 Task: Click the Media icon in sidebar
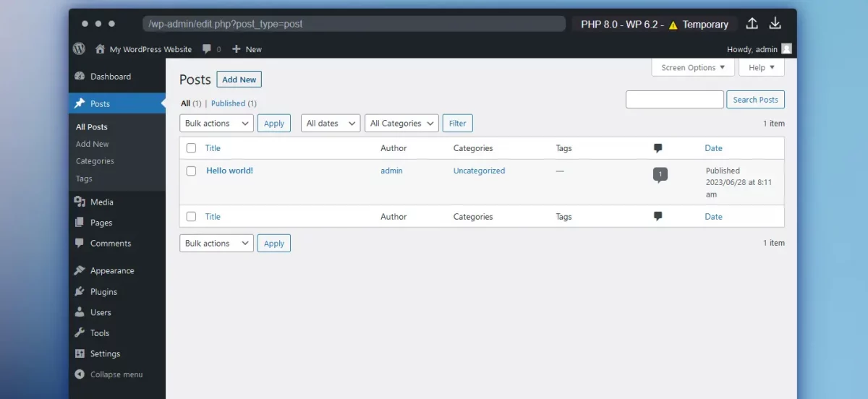click(x=80, y=202)
